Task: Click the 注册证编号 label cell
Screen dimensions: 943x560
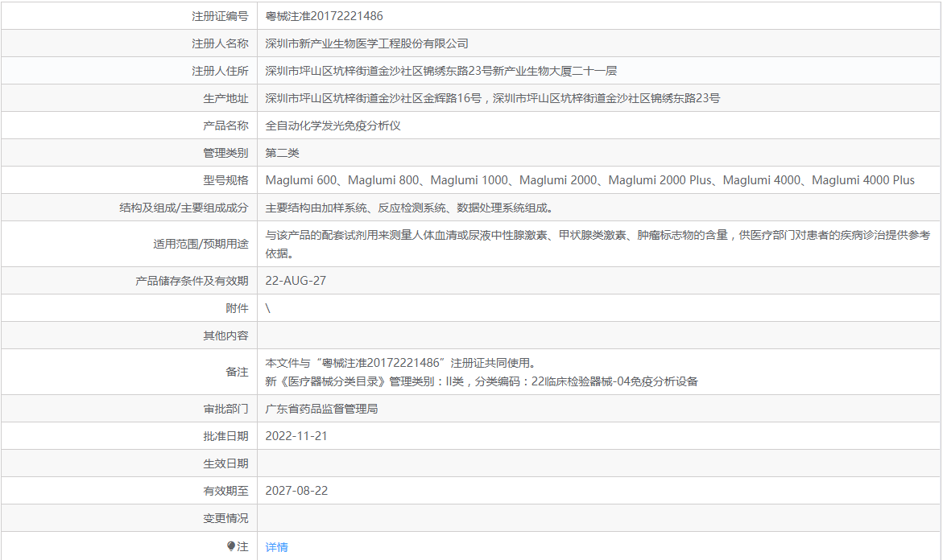Action: pyautogui.click(x=220, y=16)
